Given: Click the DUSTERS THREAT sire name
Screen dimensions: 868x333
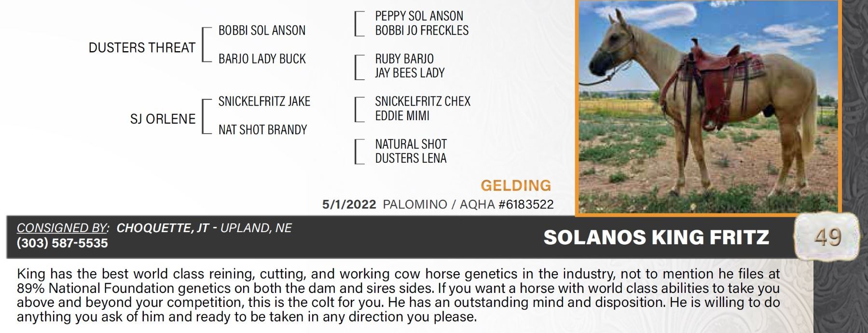Looking at the screenshot, I should coord(142,48).
